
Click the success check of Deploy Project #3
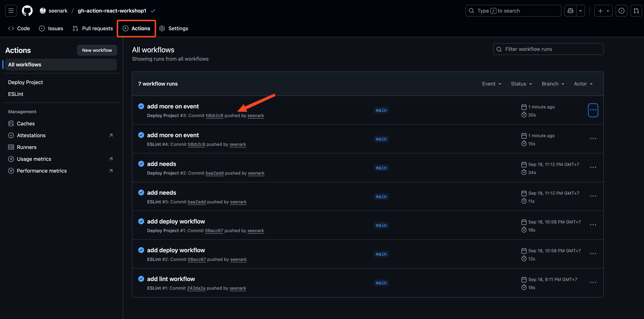(141, 106)
